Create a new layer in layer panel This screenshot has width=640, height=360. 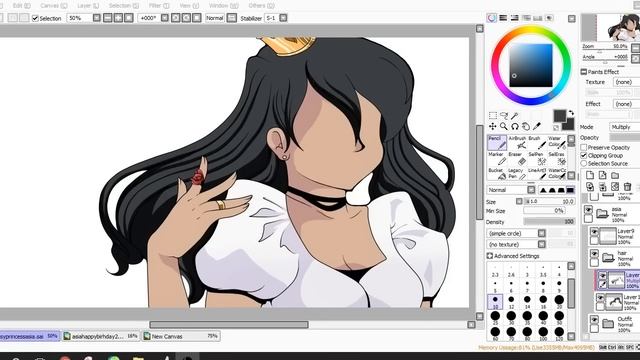click(x=590, y=176)
